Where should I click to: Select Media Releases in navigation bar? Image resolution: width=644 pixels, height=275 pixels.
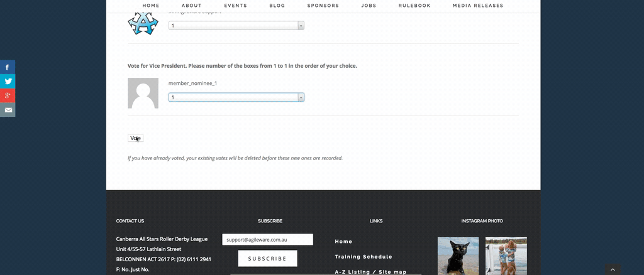[x=477, y=6]
